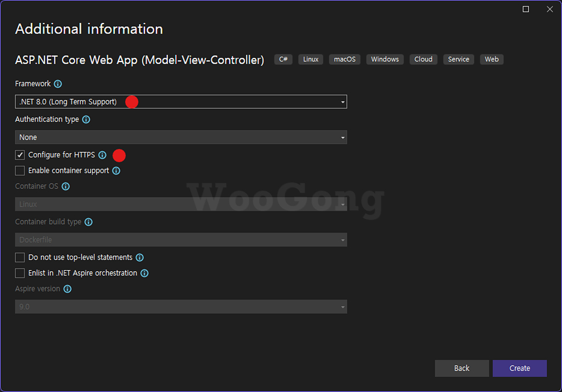
Task: Uncheck Configure for HTTPS checkbox
Action: [x=20, y=155]
